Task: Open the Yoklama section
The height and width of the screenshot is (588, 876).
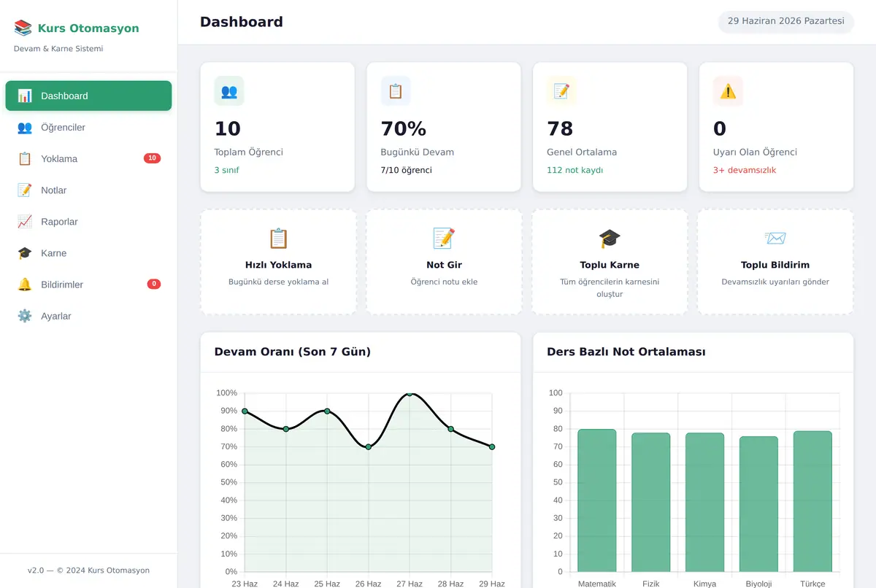Action: coord(88,158)
